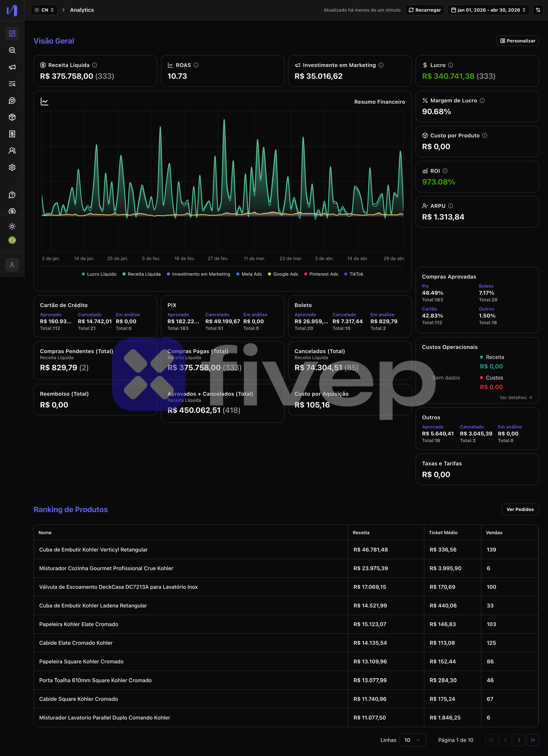Toggle Investimento em Marketing legend series
Image resolution: width=548 pixels, height=756 pixels.
[x=198, y=274]
